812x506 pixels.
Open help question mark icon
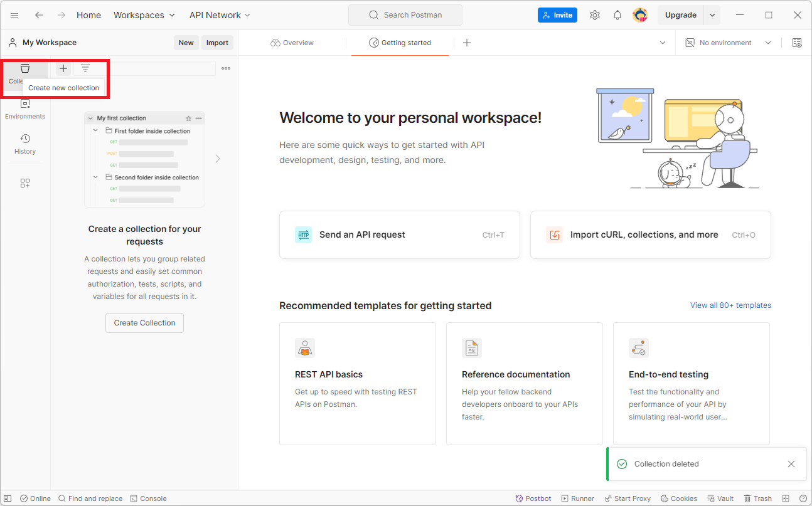(x=803, y=498)
